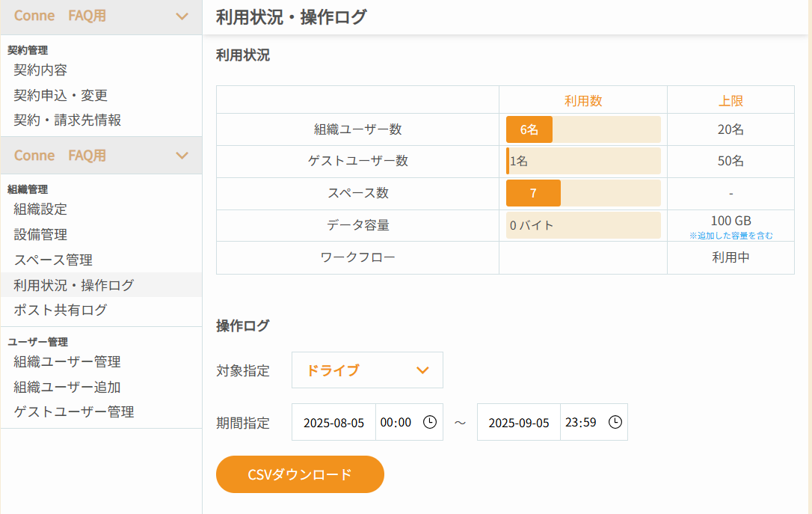Open ポスト共有ログ page
Screen dimensions: 812x514
(60, 310)
